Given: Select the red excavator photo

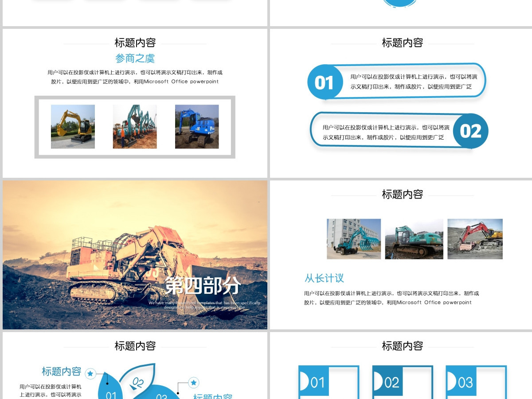Looking at the screenshot, I should (x=475, y=239).
